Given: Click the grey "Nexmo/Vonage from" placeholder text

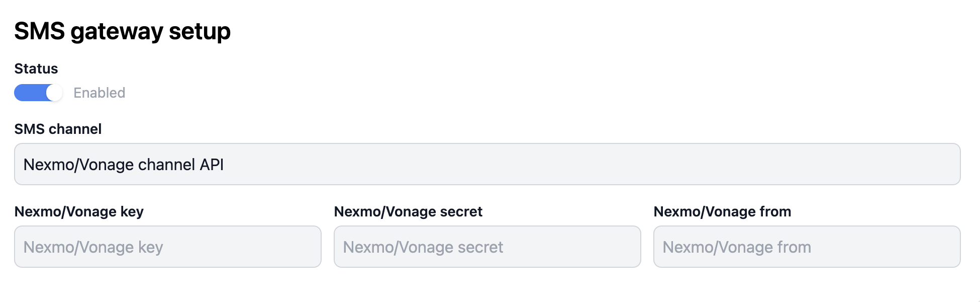Looking at the screenshot, I should click(x=736, y=247).
